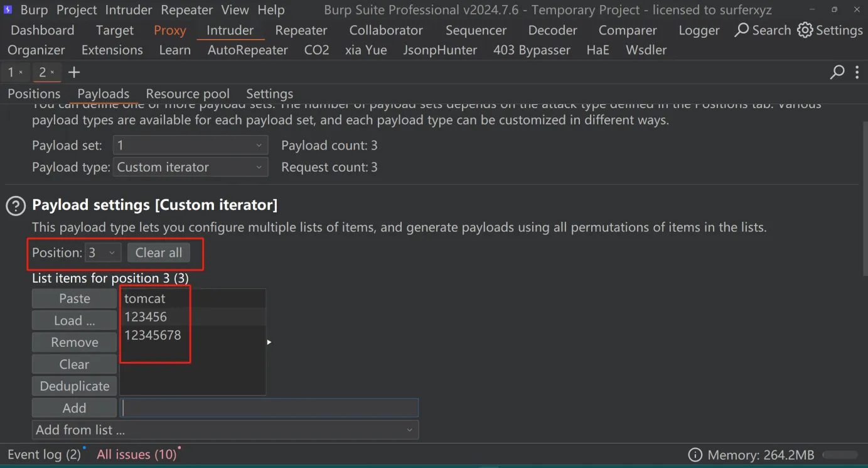This screenshot has height=468, width=868.
Task: Click the Burp Suite logo icon
Action: [x=8, y=10]
